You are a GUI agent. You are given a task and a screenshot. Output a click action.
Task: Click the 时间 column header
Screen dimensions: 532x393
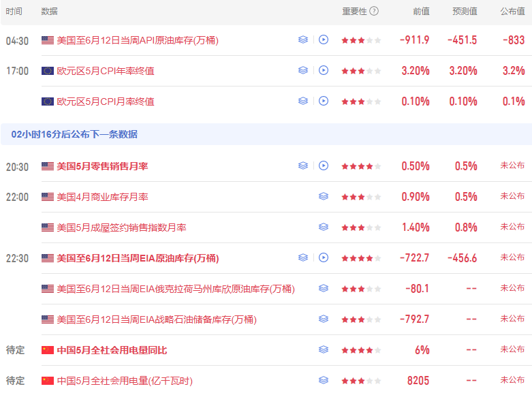[14, 12]
